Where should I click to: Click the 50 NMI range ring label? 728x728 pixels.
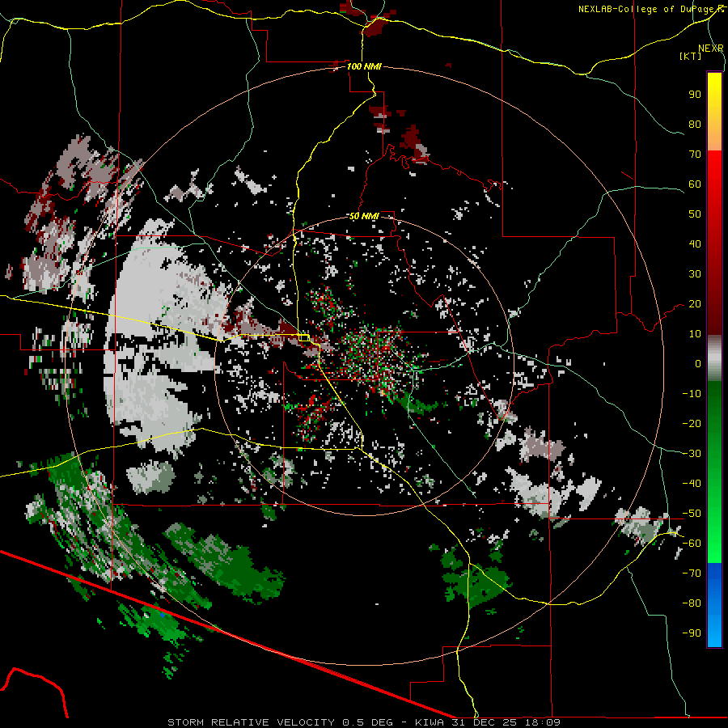pyautogui.click(x=364, y=216)
